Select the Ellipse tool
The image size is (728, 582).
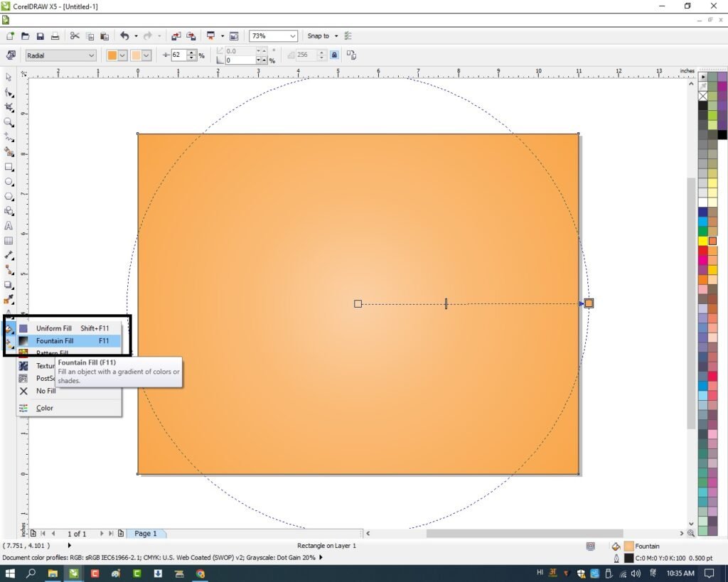coord(9,181)
